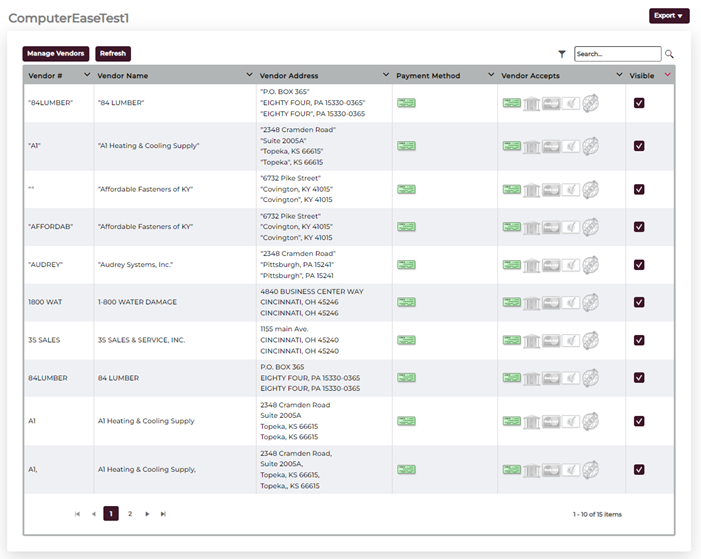
Task: Uncheck Visible for the blank Vendor # row
Action: (639, 189)
